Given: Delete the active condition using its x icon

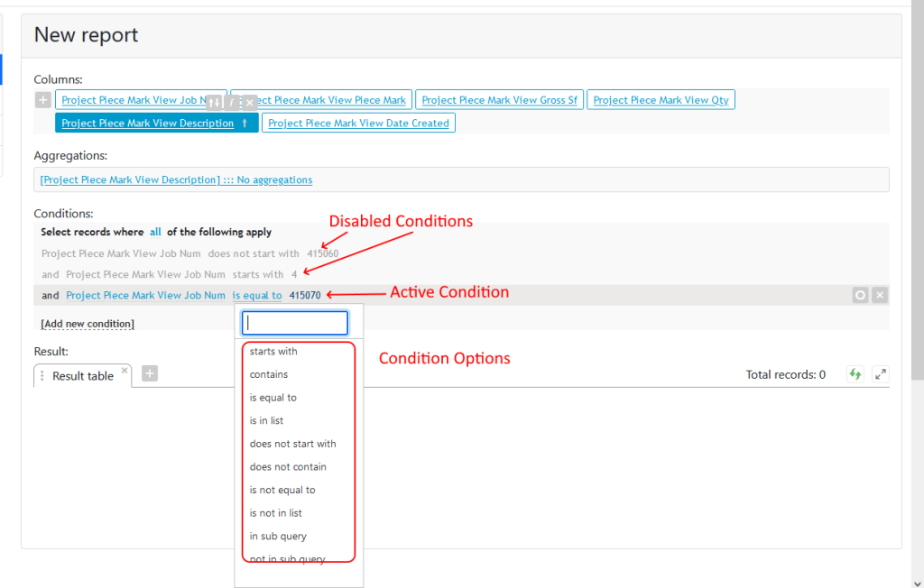Looking at the screenshot, I should (880, 294).
